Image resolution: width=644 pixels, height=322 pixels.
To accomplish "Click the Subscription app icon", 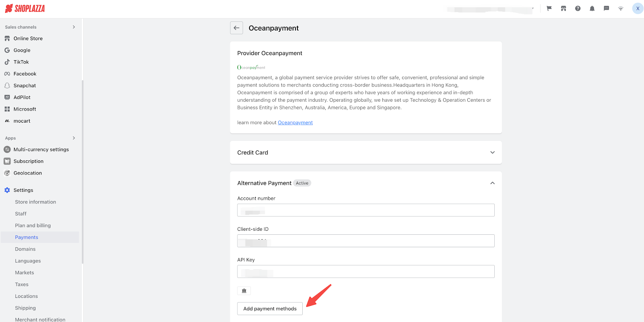I will point(7,161).
